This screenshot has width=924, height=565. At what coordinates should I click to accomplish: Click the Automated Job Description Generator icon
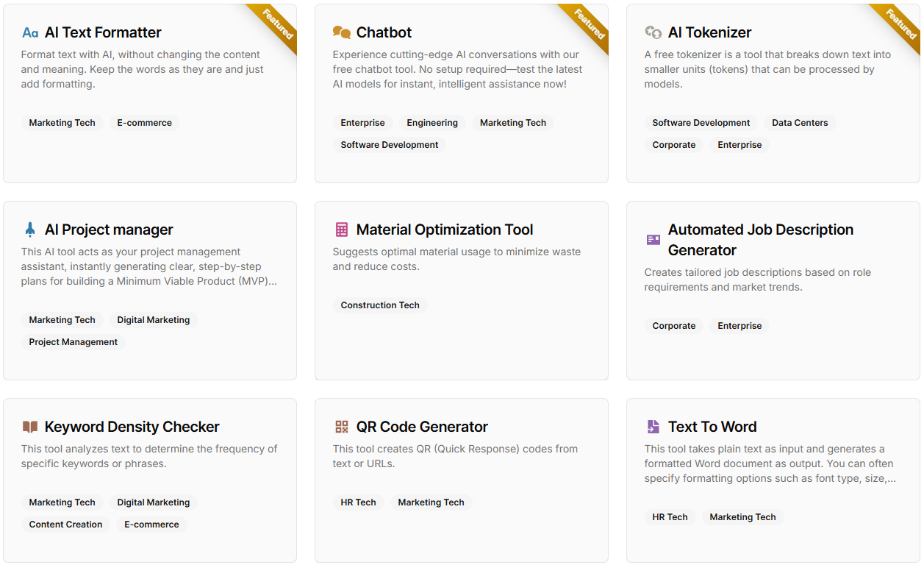(x=653, y=239)
